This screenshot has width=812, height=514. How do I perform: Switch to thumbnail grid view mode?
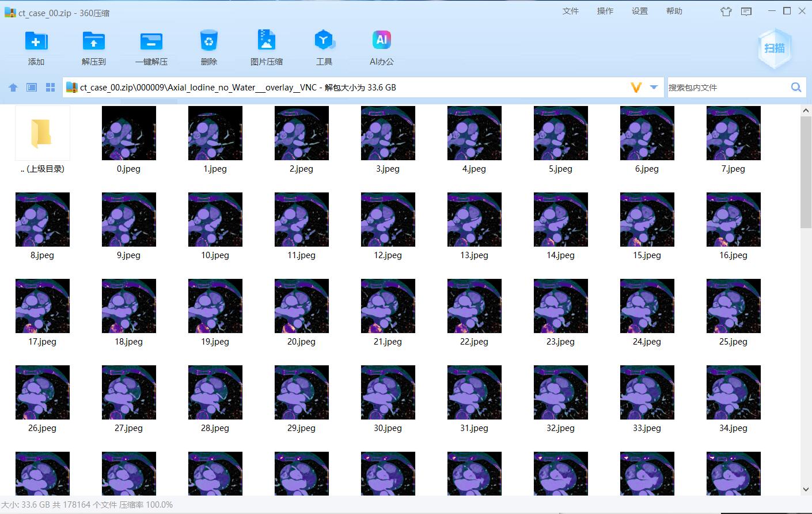coord(51,88)
